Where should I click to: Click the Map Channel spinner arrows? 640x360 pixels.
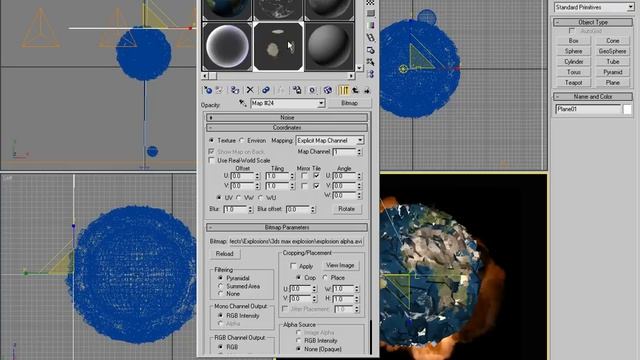tap(359, 152)
